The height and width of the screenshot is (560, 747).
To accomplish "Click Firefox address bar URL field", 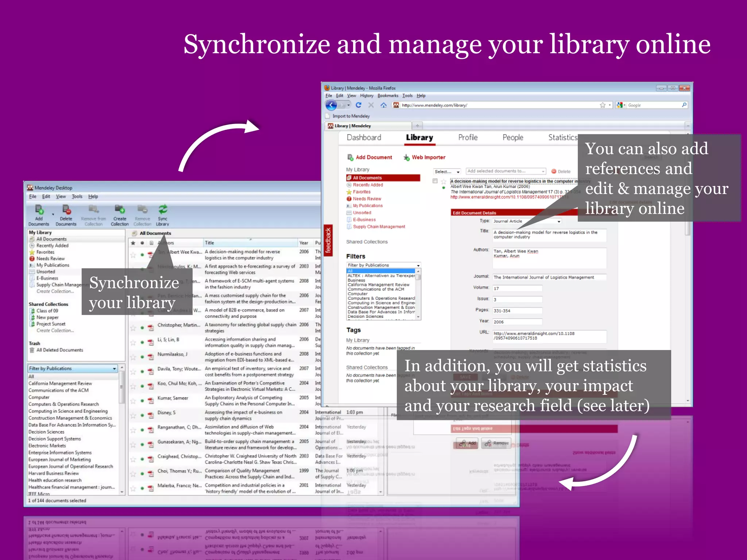I will (x=500, y=105).
